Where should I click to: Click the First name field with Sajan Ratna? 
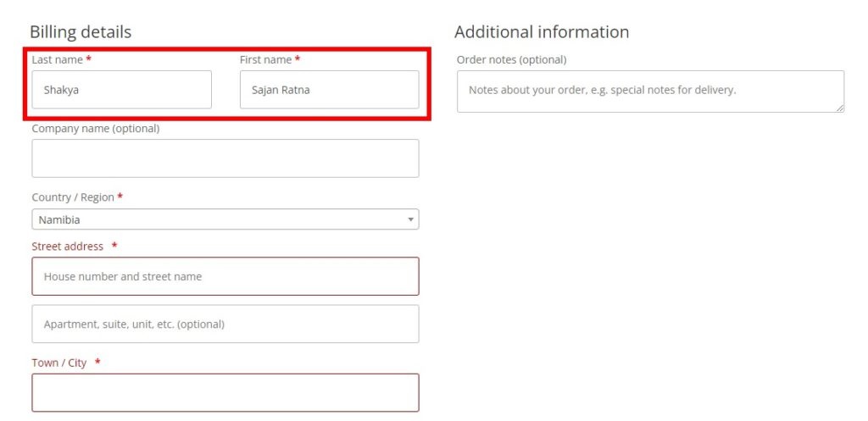329,89
